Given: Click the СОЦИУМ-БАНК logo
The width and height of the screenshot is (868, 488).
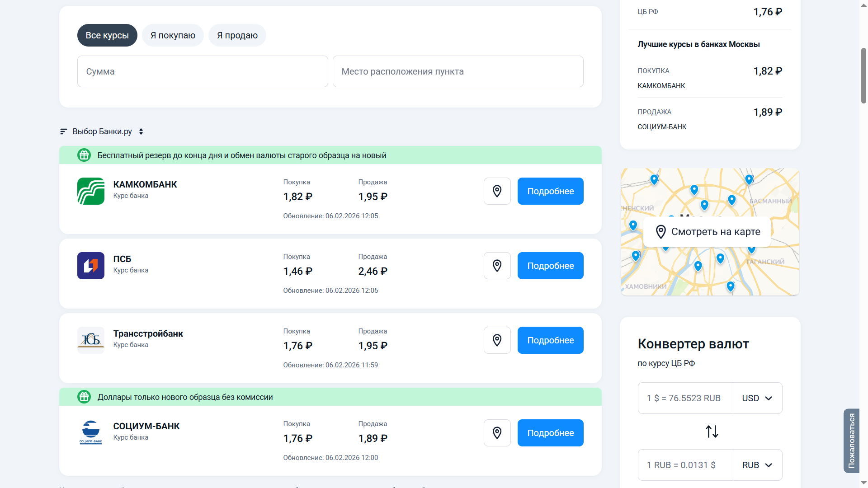Looking at the screenshot, I should click(x=91, y=433).
